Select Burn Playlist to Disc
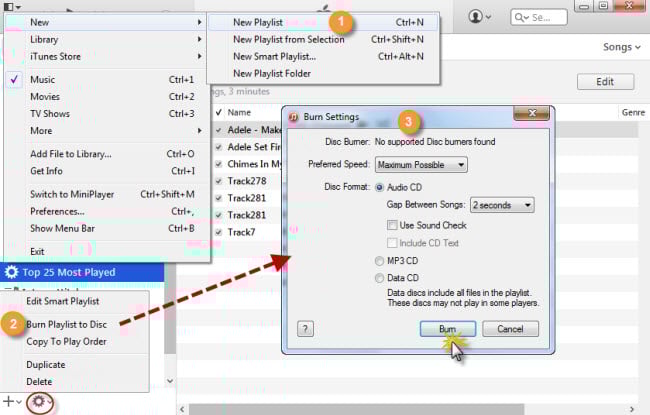Image resolution: width=650 pixels, height=415 pixels. tap(66, 324)
